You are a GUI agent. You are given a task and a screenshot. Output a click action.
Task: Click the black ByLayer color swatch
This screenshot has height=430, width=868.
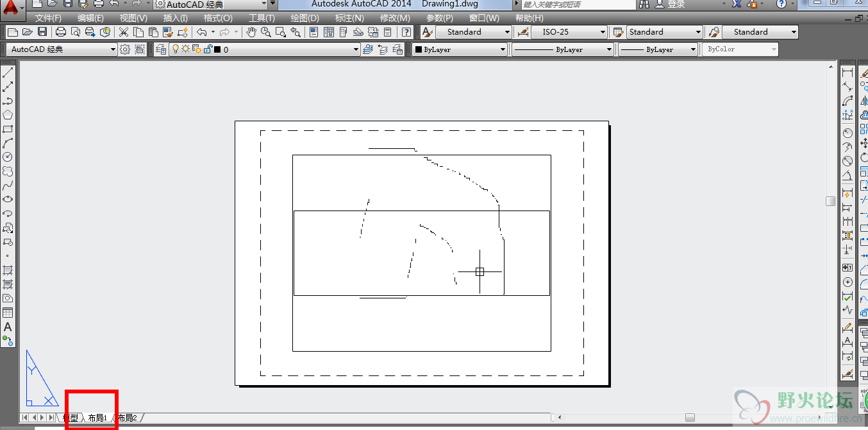click(419, 49)
